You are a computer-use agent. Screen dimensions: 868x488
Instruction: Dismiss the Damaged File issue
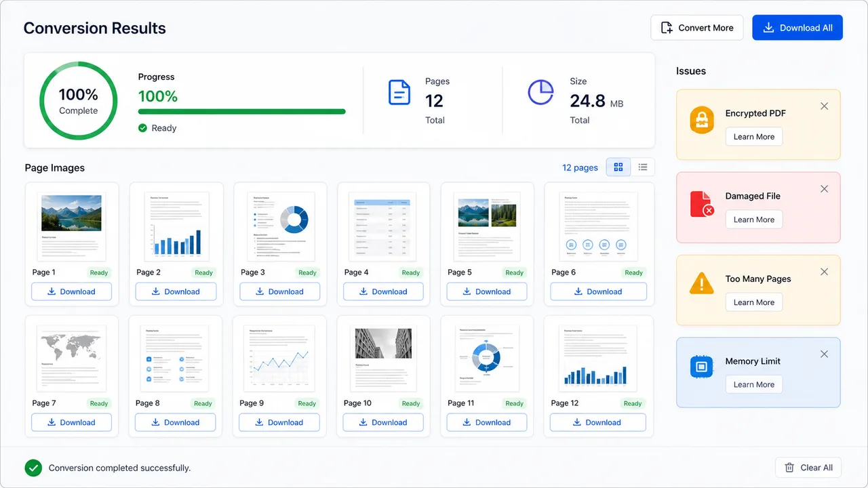coord(825,189)
